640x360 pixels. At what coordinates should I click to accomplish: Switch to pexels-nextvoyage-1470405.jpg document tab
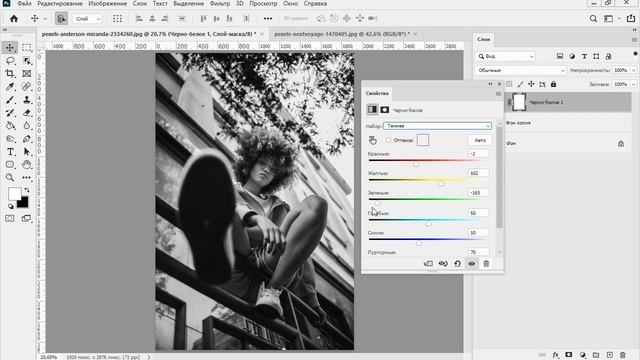click(342, 34)
